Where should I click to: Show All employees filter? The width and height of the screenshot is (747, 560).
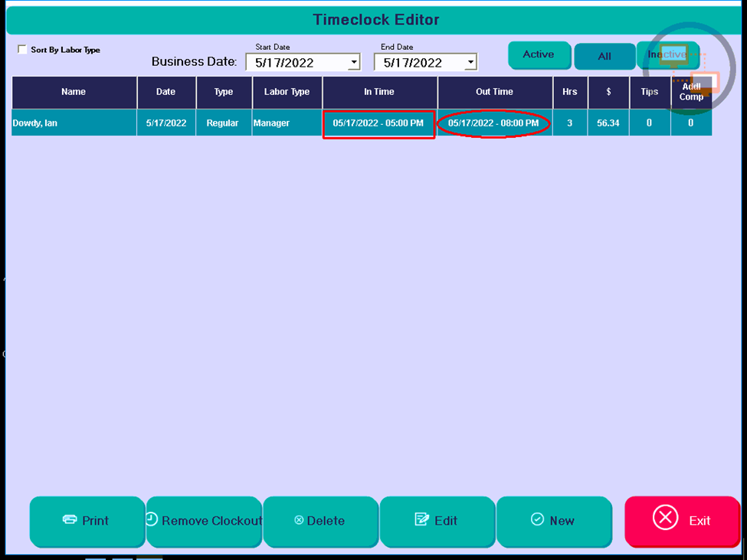(x=604, y=56)
